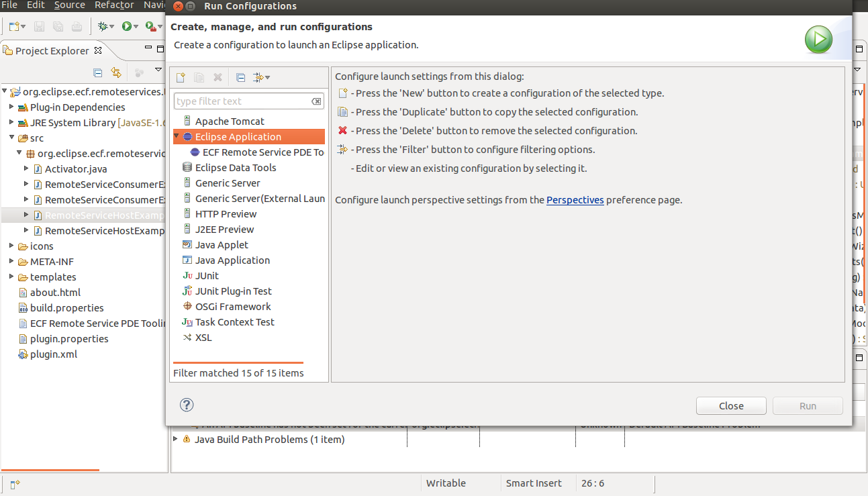Viewport: 868px width, 496px height.
Task: Select build.properties file
Action: tap(66, 308)
